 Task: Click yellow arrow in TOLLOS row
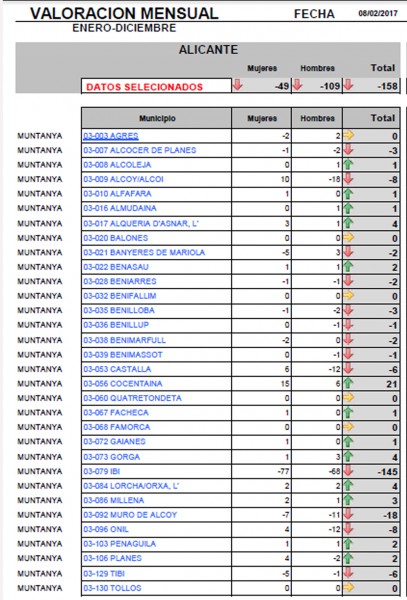[x=348, y=587]
